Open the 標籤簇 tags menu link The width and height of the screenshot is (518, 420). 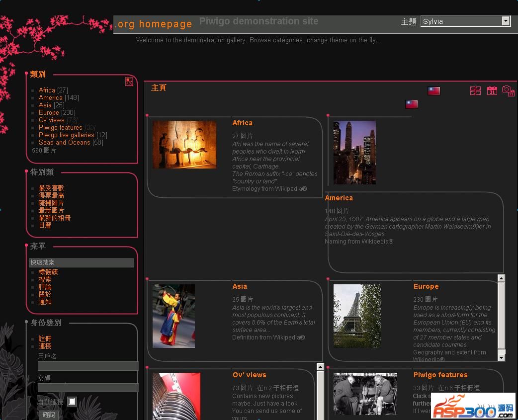pyautogui.click(x=49, y=272)
